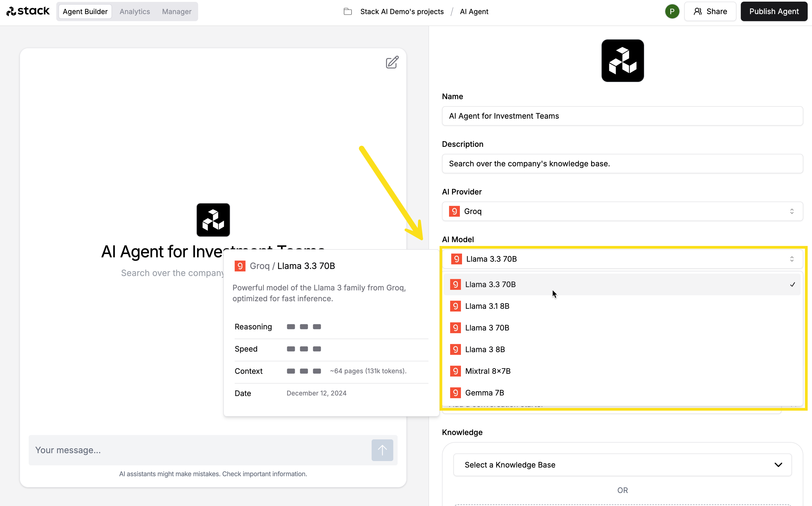812x506 pixels.
Task: Open Stack AI Demo's projects breadcrumb
Action: [402, 11]
